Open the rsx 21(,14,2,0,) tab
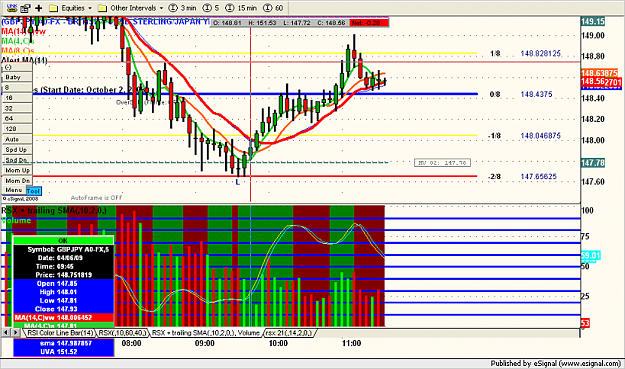 [290, 333]
